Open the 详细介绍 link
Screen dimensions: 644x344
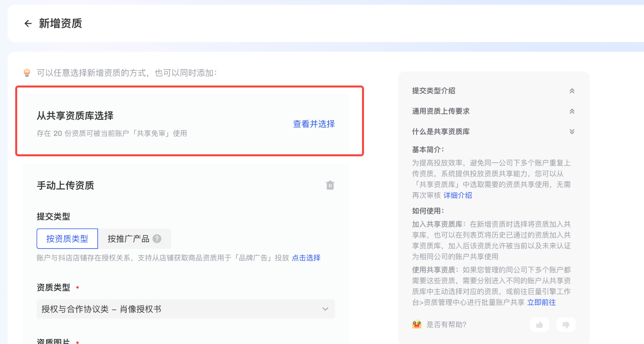click(x=458, y=195)
